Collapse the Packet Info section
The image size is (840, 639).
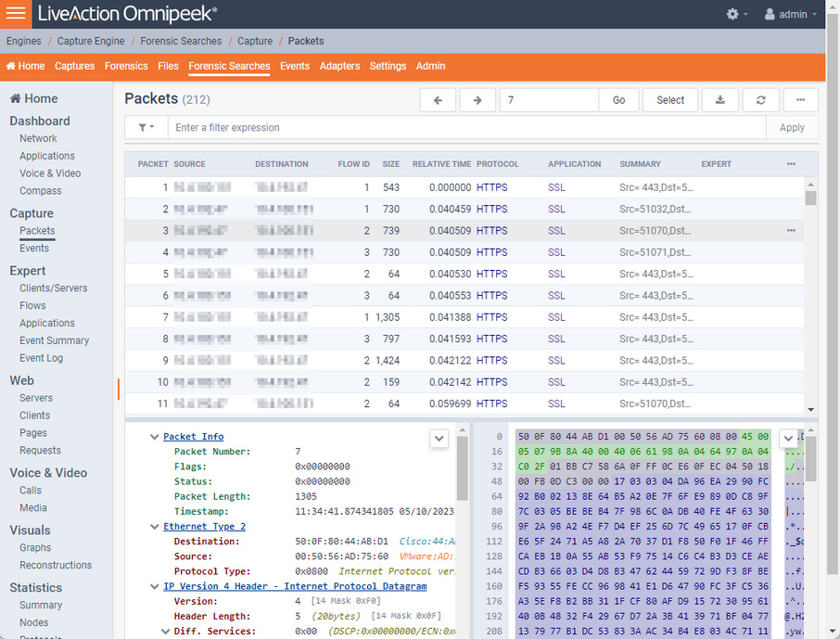pos(153,436)
